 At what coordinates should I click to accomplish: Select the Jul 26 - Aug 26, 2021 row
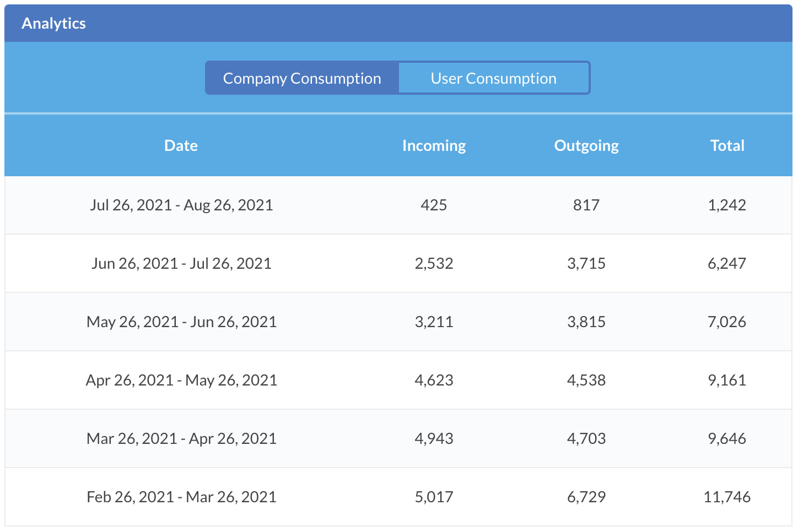click(x=398, y=205)
